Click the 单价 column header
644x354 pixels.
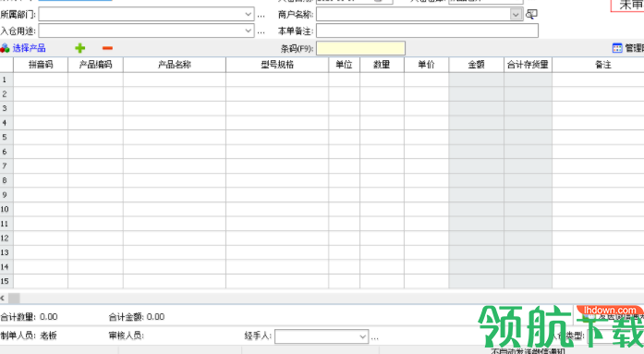point(426,65)
